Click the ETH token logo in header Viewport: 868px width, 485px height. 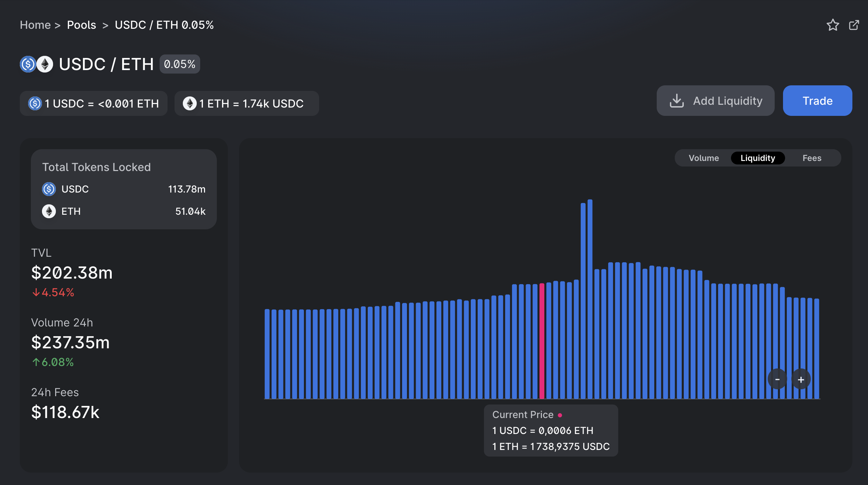click(45, 64)
